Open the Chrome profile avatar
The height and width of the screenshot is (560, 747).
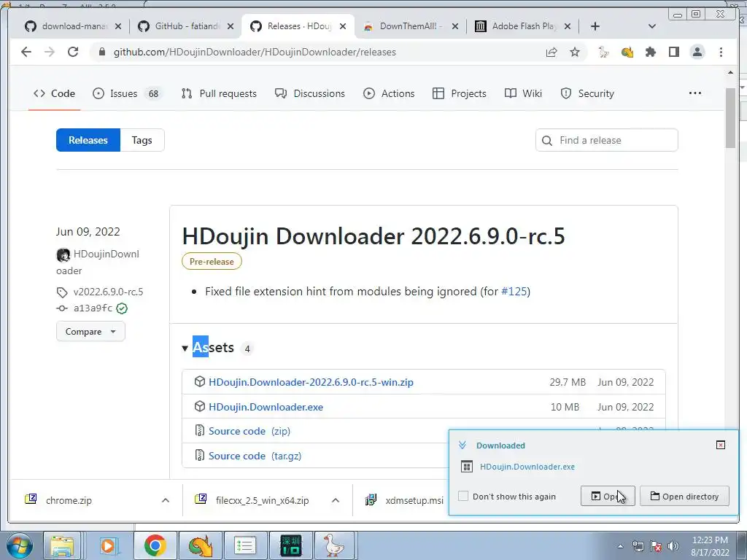point(697,52)
